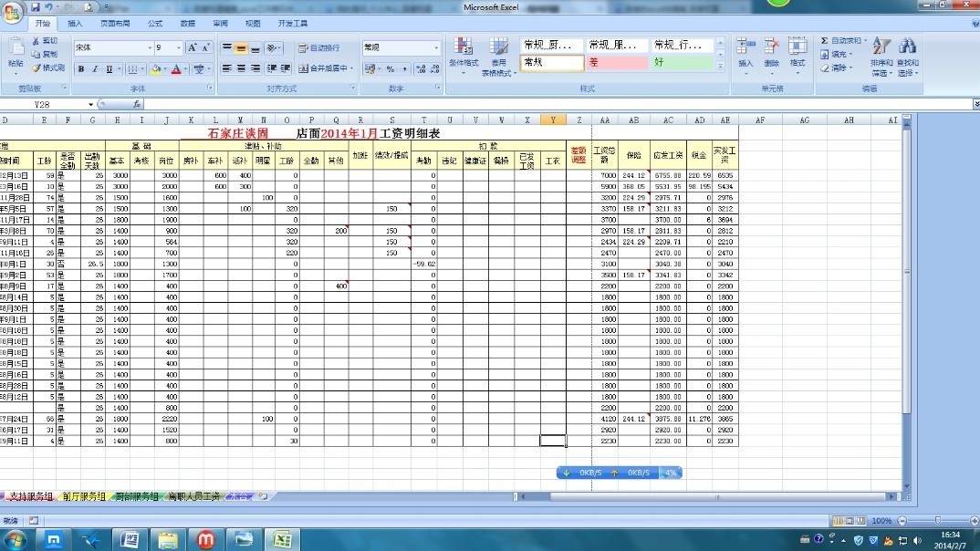This screenshot has width=980, height=551.
Task: Expand the font color dropdown arrow
Action: pyautogui.click(x=186, y=68)
